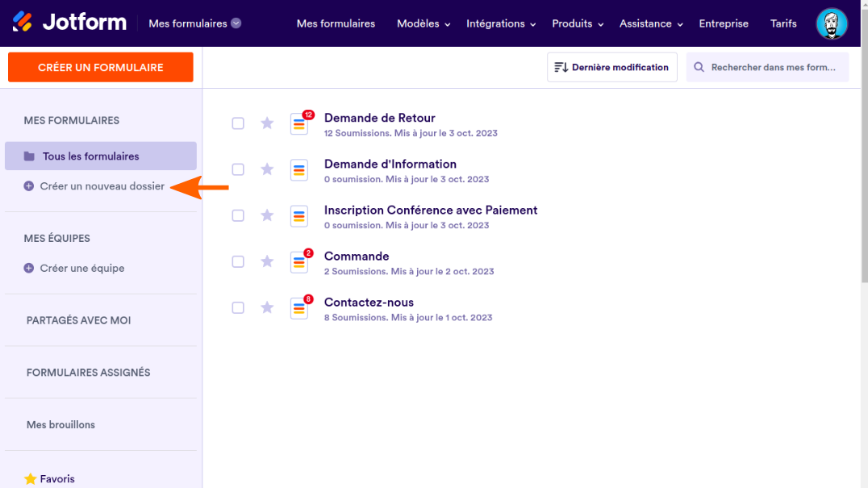
Task: Click the Jotform logo
Action: 69,23
